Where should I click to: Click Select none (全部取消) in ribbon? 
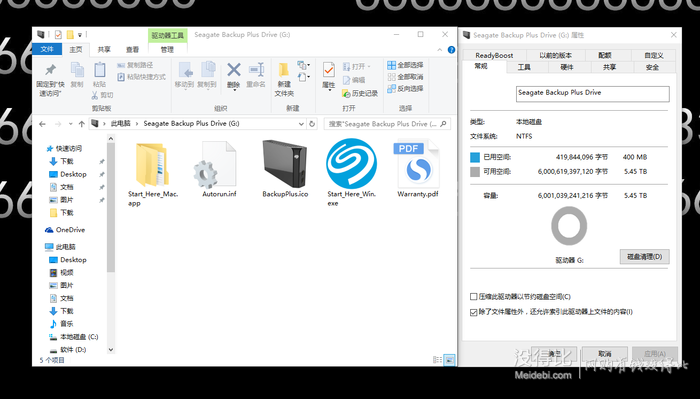[x=405, y=77]
